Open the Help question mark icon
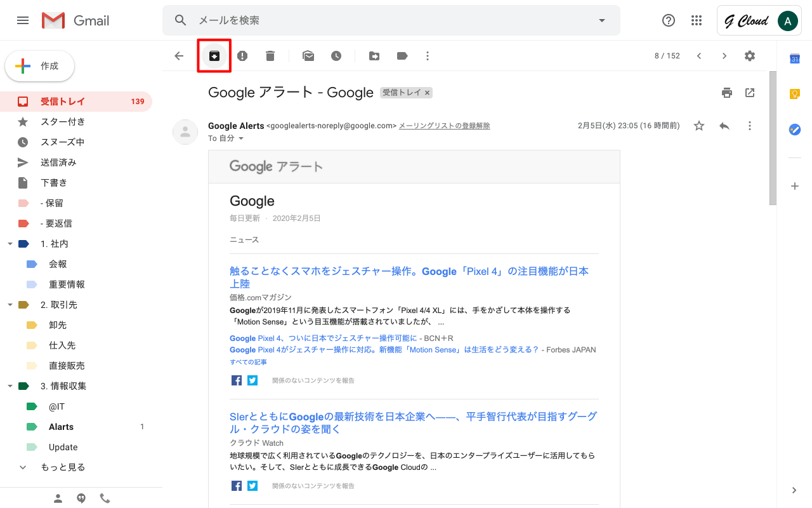 (669, 20)
